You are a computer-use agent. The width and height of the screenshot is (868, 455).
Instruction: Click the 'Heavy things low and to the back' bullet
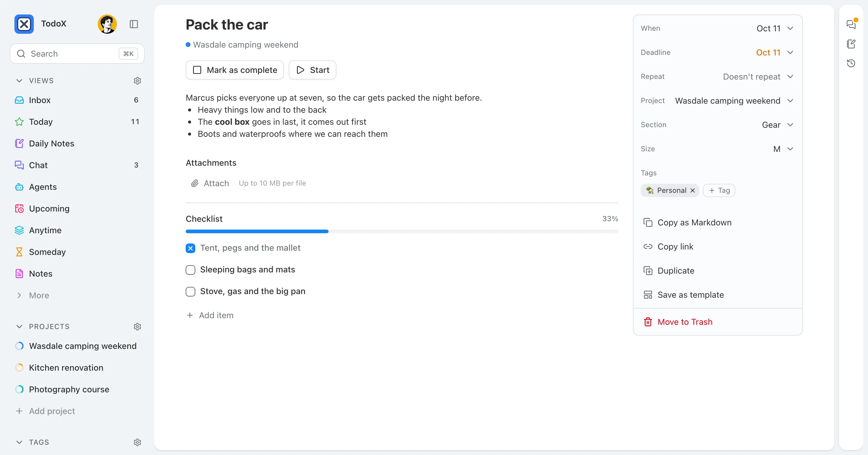coord(262,110)
